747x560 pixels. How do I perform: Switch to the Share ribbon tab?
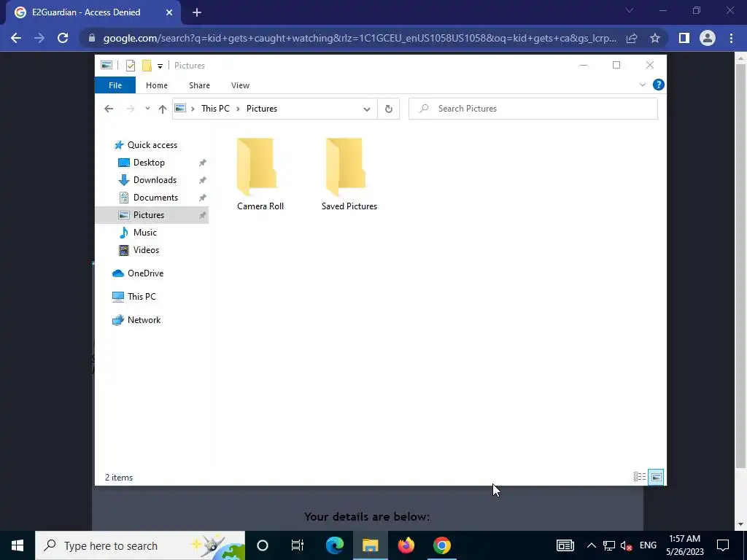(x=199, y=85)
